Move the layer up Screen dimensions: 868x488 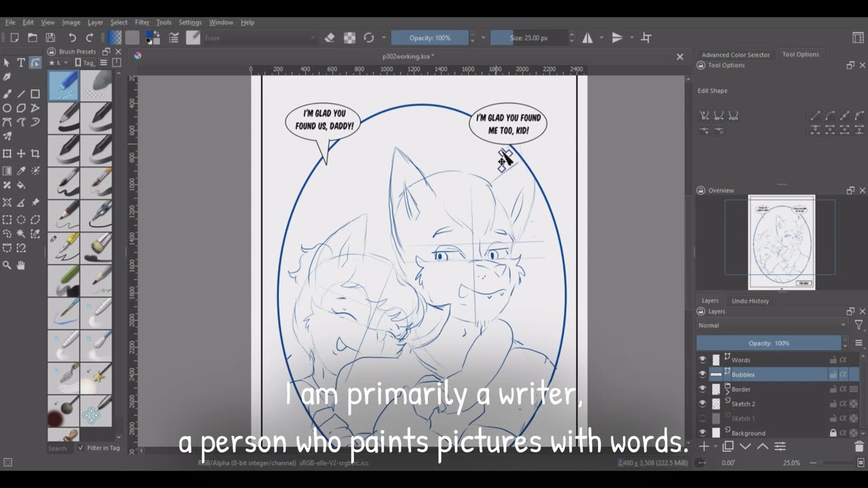click(762, 447)
